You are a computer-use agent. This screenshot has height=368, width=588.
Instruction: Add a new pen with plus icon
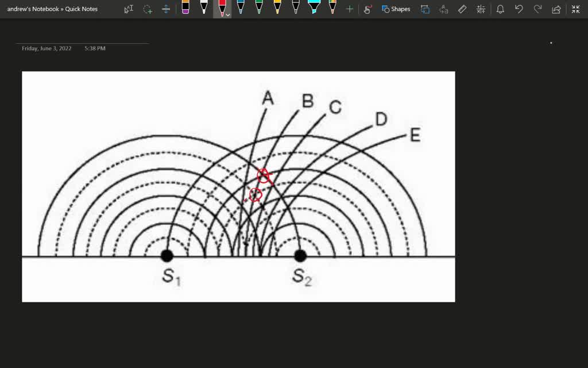(x=350, y=9)
